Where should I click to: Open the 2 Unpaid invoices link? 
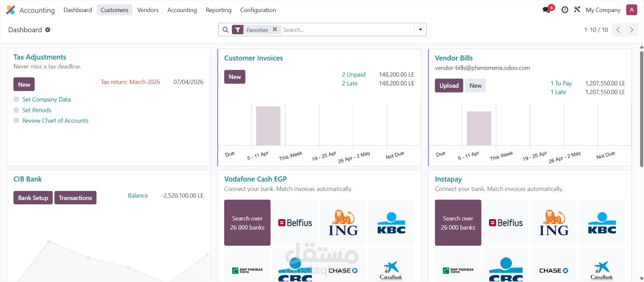(x=353, y=75)
